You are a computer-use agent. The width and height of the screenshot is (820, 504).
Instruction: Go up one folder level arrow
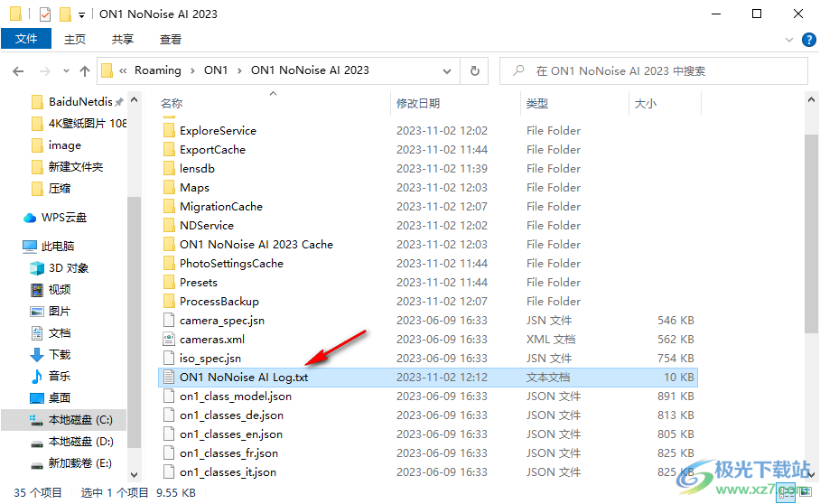point(85,71)
